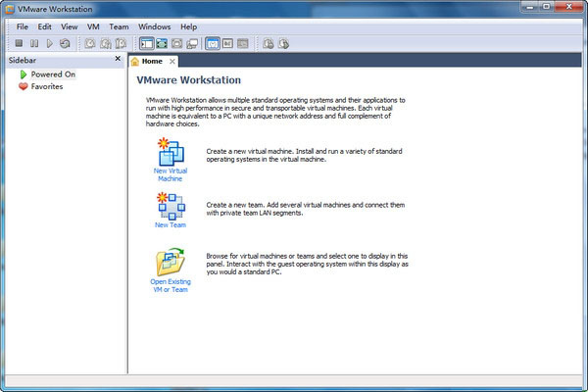Click the Reset toolbar icon
The width and height of the screenshot is (588, 392).
pyautogui.click(x=65, y=43)
